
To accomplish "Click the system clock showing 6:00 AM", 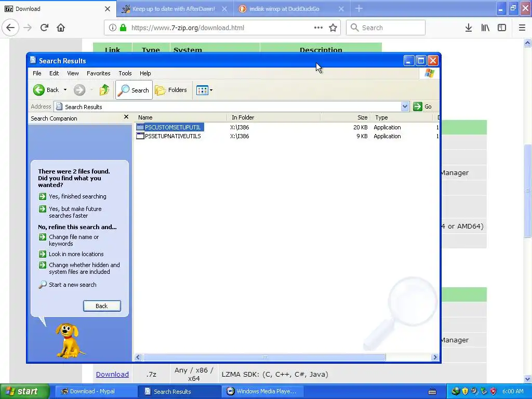I will (x=513, y=392).
